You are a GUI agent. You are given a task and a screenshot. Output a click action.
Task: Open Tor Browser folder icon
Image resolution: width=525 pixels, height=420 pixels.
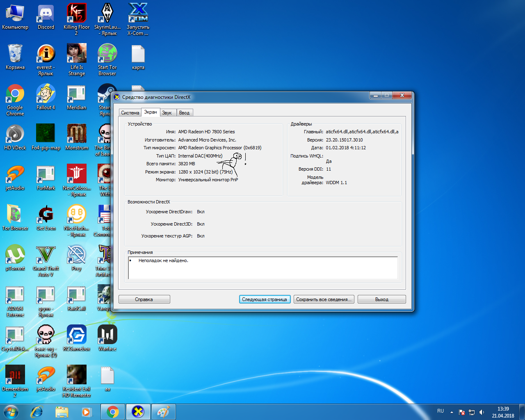tap(15, 217)
